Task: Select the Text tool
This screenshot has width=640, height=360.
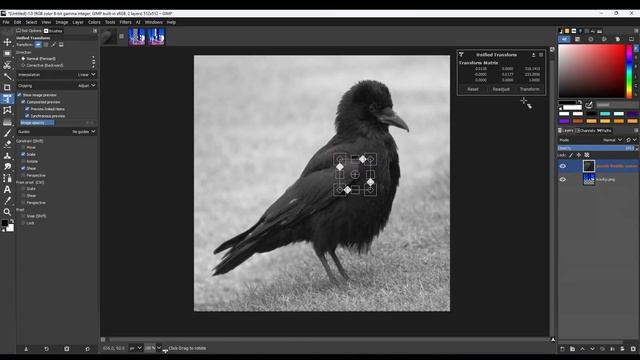Action: pyautogui.click(x=7, y=189)
